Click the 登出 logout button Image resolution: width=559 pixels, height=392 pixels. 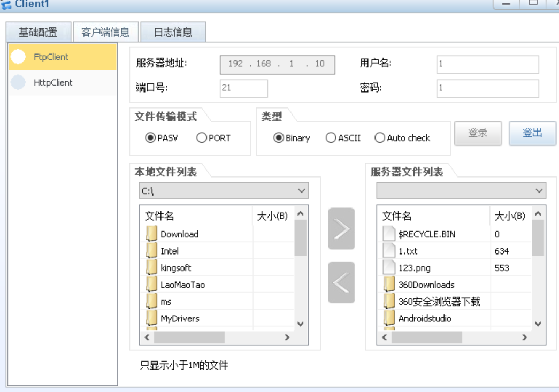click(532, 133)
